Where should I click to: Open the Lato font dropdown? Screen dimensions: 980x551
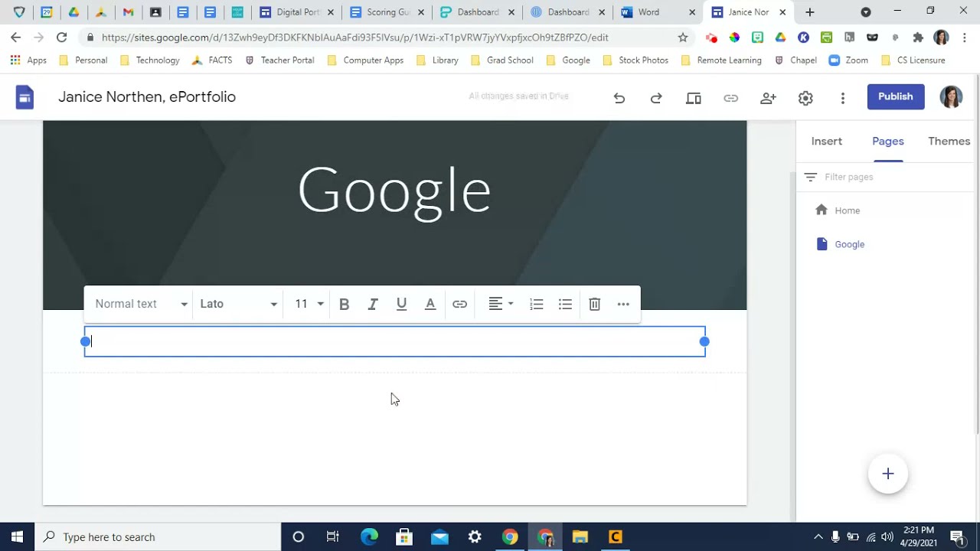click(238, 304)
